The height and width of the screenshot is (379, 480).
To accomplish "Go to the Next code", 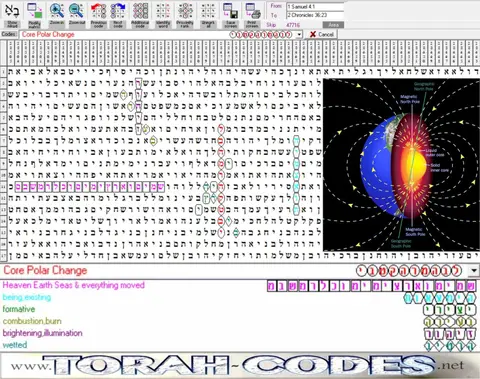I will tap(118, 14).
